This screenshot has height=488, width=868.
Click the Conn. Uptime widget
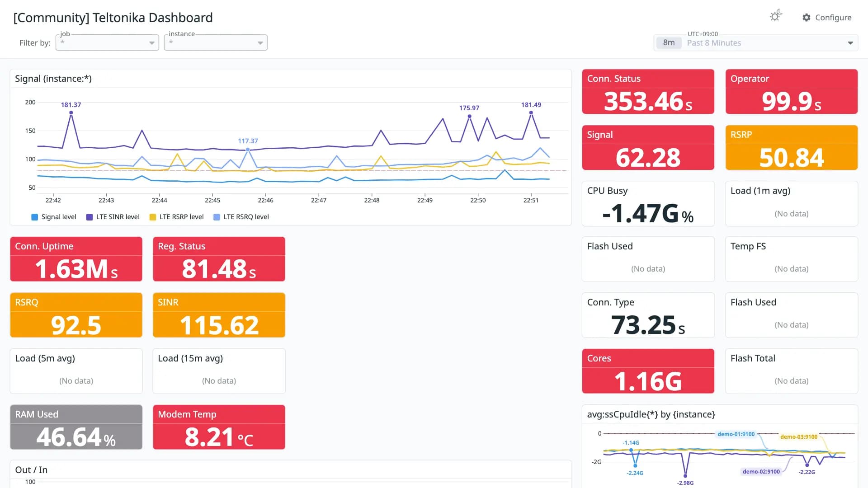coord(76,259)
